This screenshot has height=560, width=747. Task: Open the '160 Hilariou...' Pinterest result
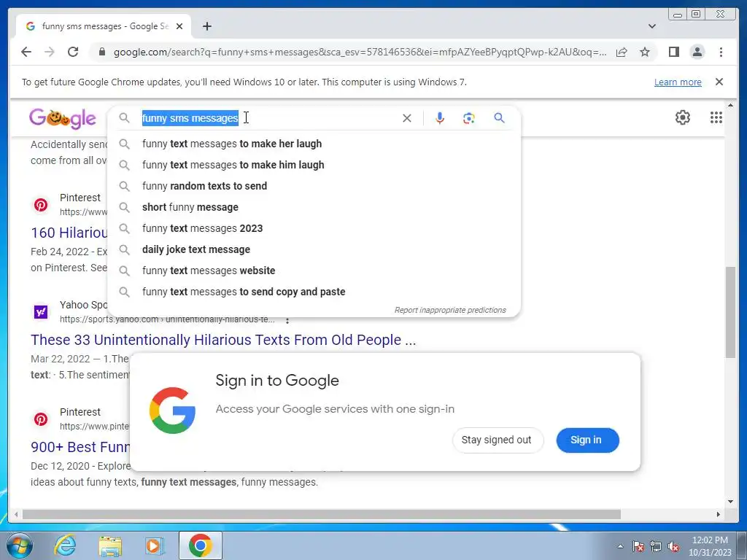[69, 233]
